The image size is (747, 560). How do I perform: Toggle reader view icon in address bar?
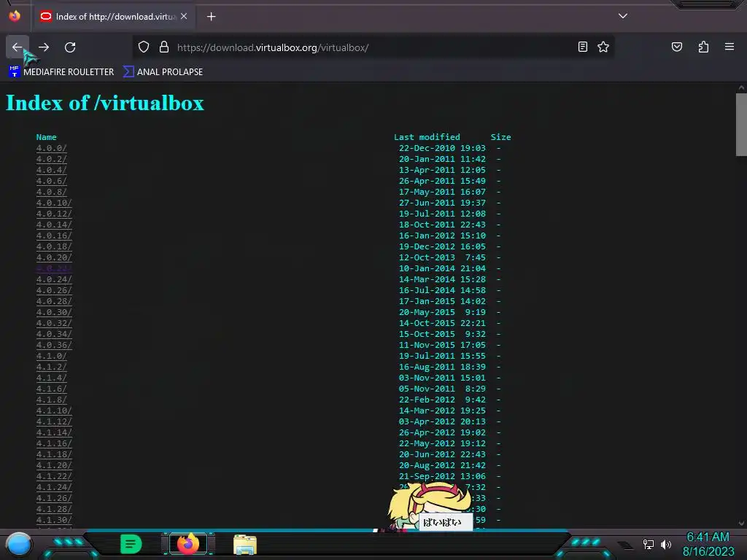583,47
